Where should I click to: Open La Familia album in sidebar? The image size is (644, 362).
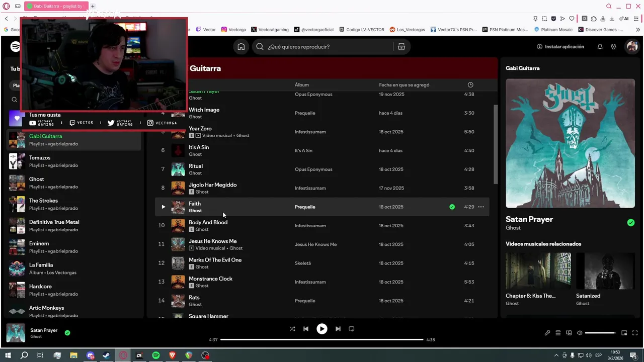(74, 268)
